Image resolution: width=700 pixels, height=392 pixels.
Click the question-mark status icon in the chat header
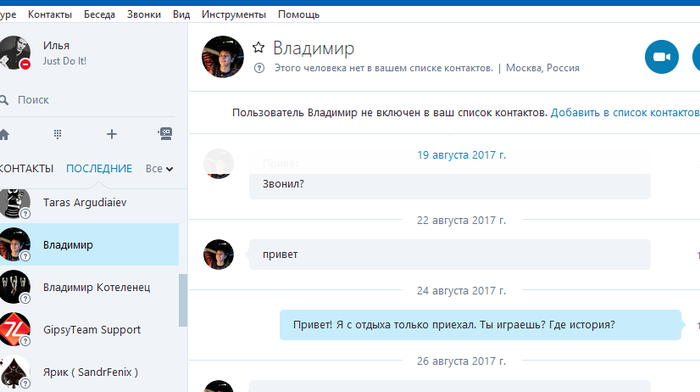(259, 68)
